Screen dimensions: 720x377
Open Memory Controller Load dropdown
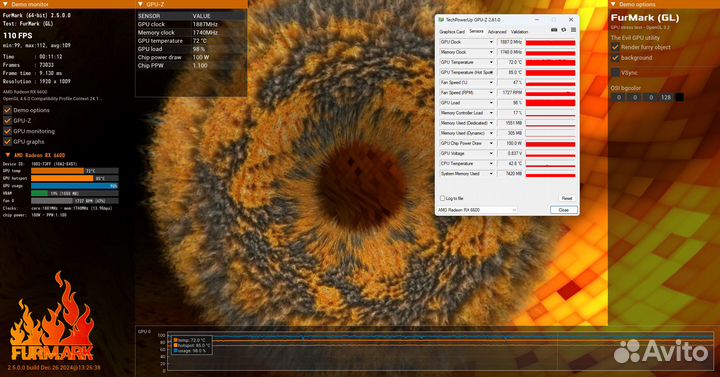pos(491,113)
